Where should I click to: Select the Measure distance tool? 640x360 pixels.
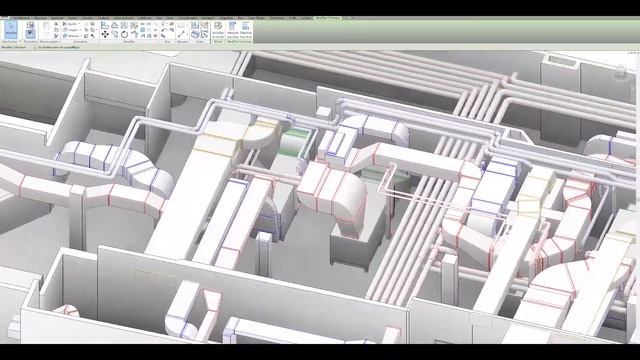coord(181,34)
